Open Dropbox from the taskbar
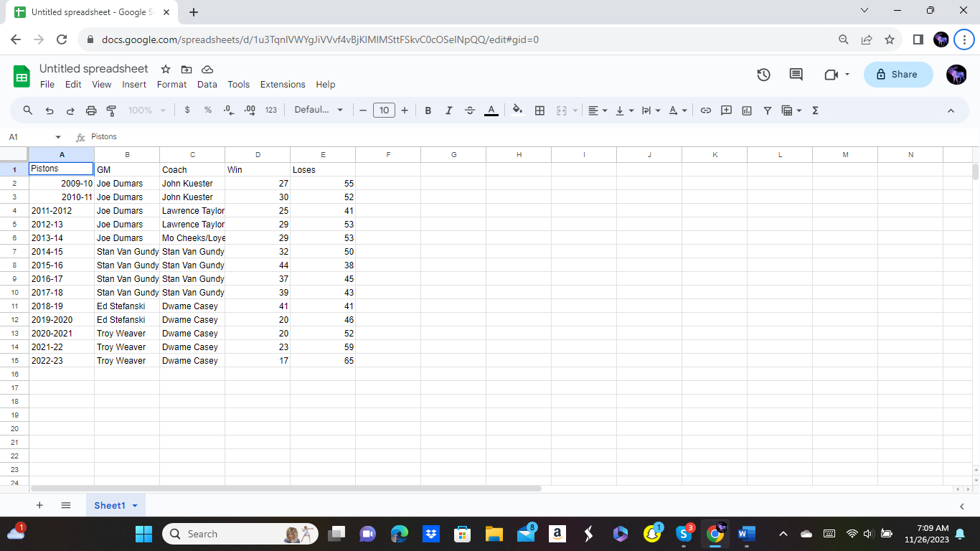The width and height of the screenshot is (980, 551). click(431, 534)
